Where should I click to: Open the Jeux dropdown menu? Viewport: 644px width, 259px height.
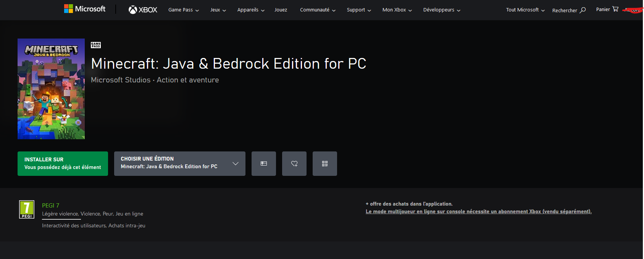[218, 10]
